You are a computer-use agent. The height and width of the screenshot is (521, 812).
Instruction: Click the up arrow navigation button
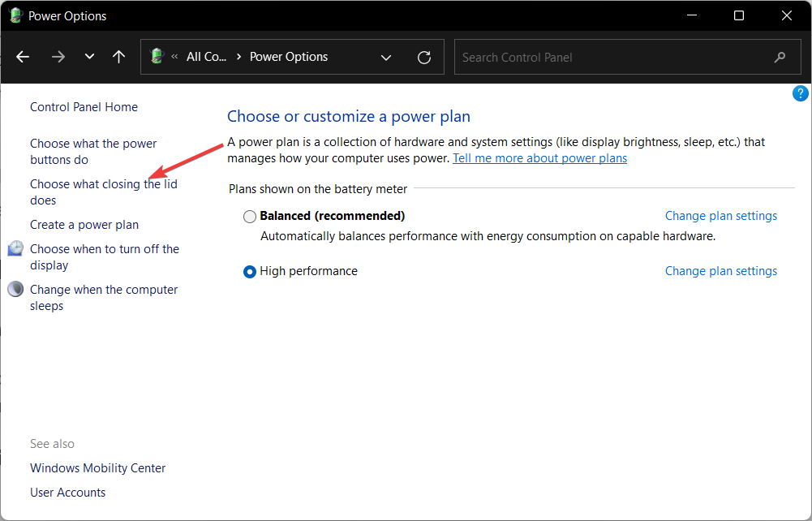tap(119, 57)
